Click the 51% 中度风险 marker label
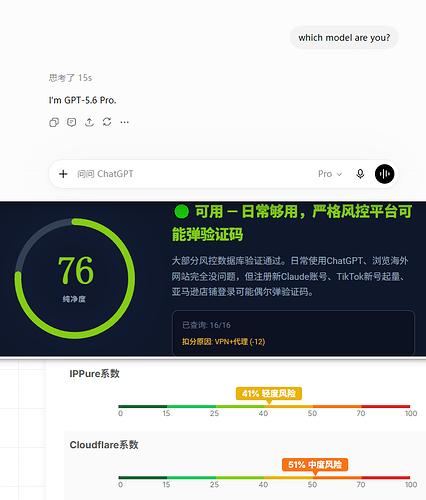 click(x=315, y=465)
